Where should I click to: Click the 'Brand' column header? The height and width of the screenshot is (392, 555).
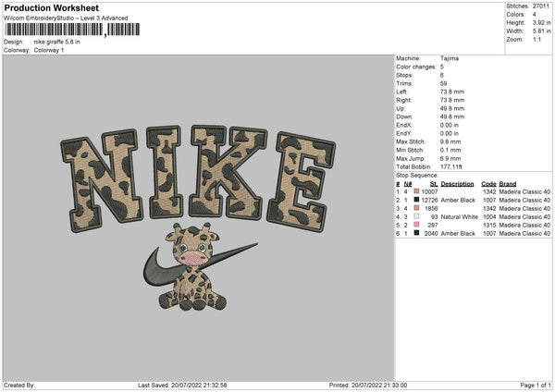point(508,184)
